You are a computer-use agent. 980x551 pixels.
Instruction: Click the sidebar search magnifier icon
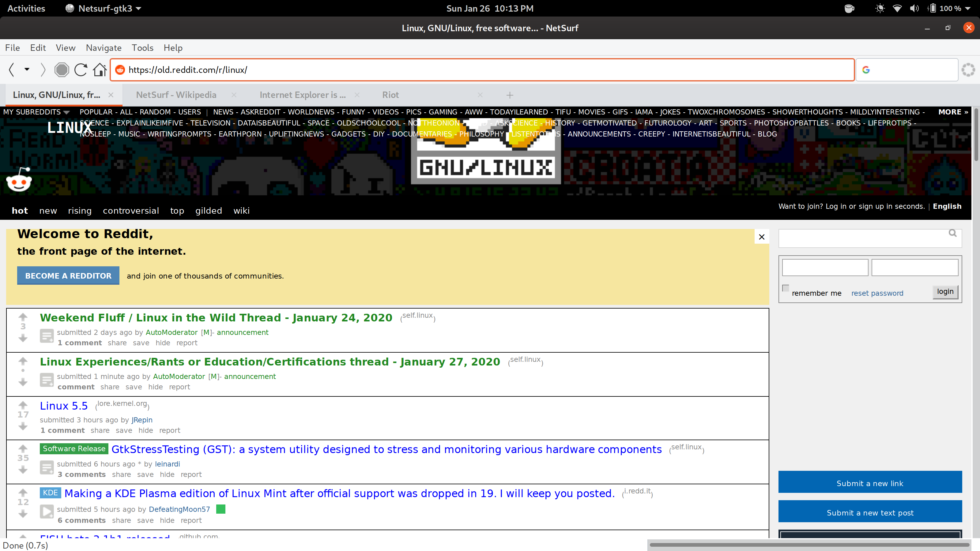[952, 233]
